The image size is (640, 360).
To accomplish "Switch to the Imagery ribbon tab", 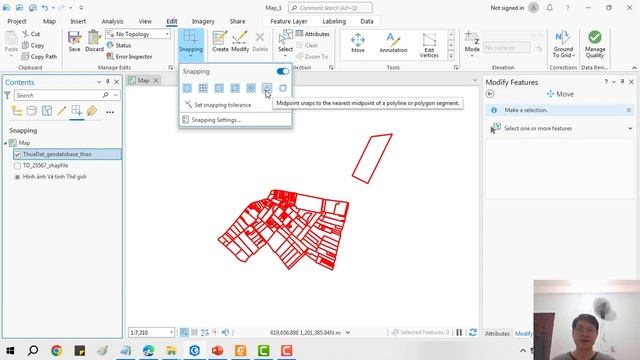I will click(203, 21).
